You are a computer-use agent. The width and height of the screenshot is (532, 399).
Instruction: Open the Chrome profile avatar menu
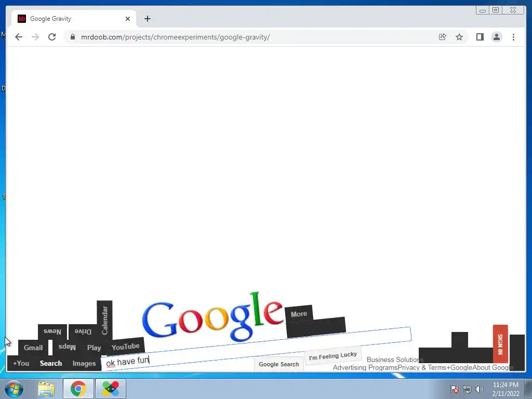(496, 37)
